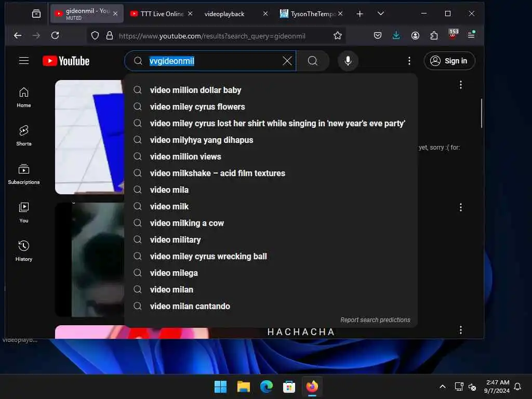Switch to the TTT Live Online tab
The width and height of the screenshot is (532, 399).
point(157,14)
